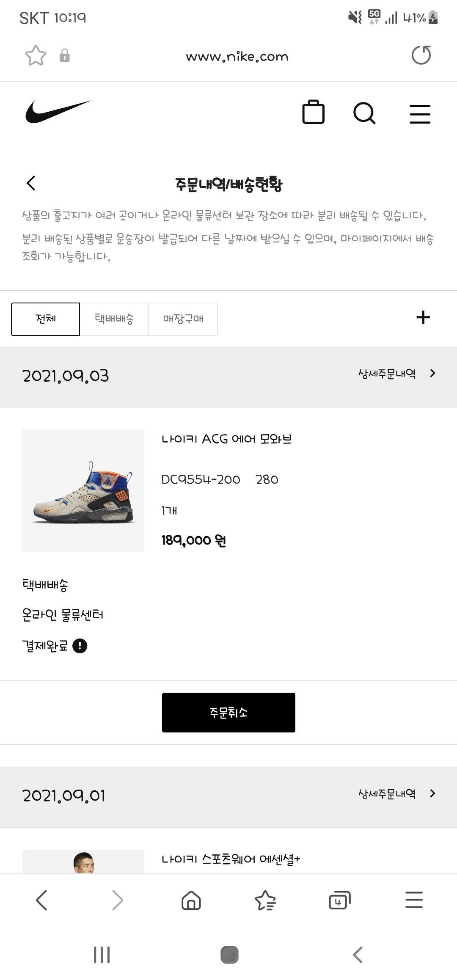Tap payment status info exclamation icon
Screen dimensions: 457x980
coord(80,646)
